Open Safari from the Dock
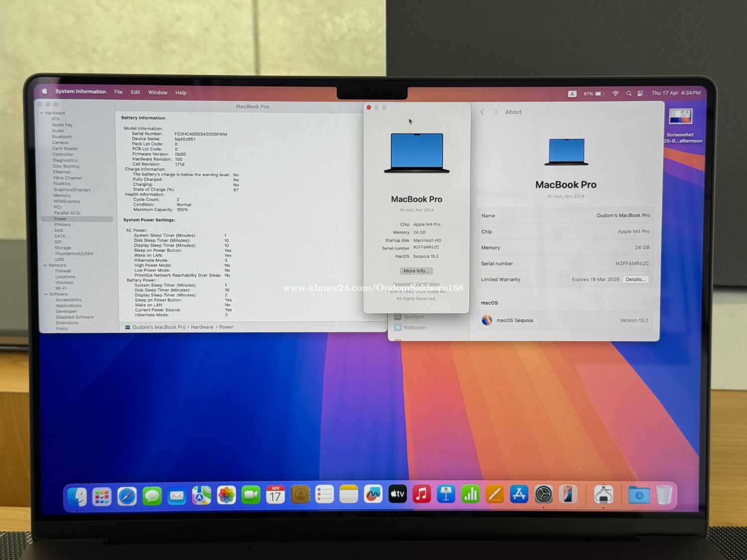747x560 pixels. (x=127, y=496)
